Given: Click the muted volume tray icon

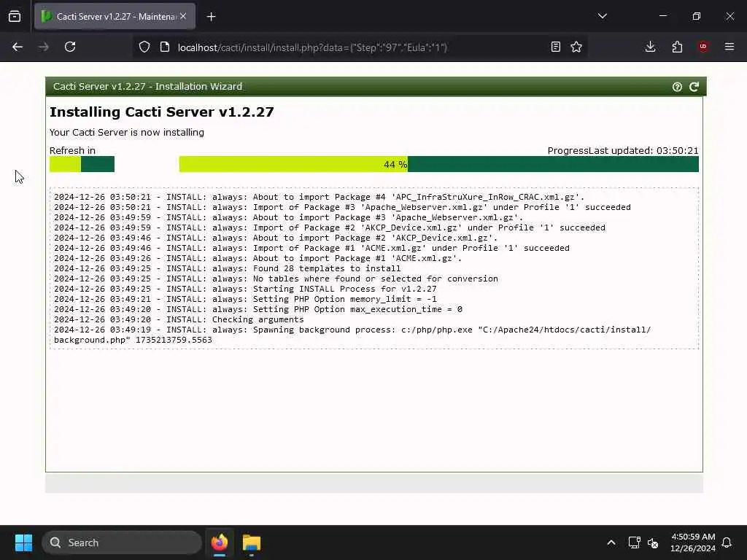Looking at the screenshot, I should tap(653, 542).
